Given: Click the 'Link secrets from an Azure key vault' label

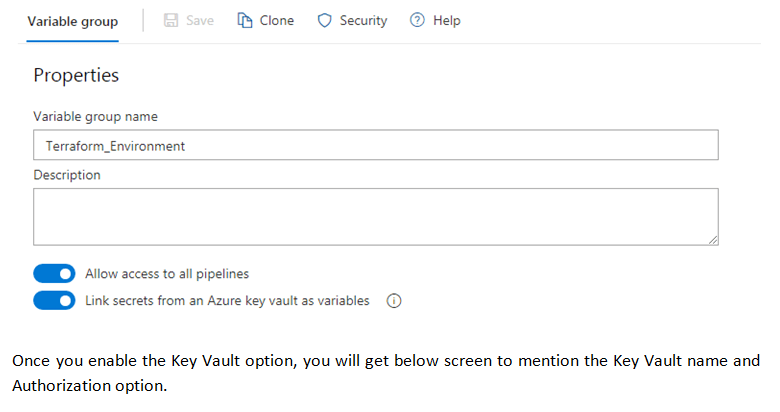Looking at the screenshot, I should click(227, 301).
